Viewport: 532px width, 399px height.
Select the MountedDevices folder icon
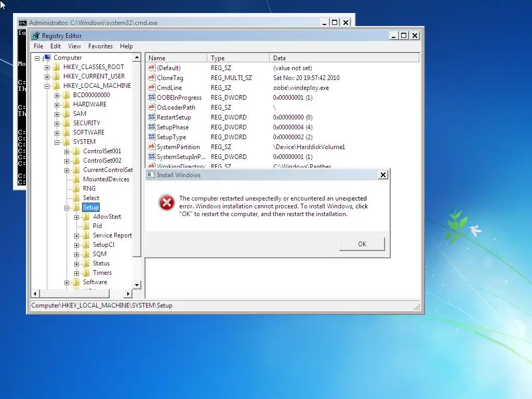click(x=76, y=179)
